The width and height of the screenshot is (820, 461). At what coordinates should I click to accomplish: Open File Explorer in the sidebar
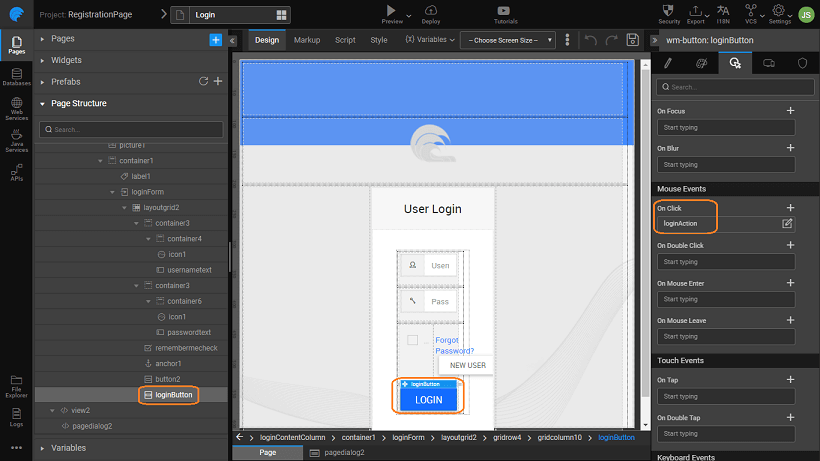[x=16, y=383]
